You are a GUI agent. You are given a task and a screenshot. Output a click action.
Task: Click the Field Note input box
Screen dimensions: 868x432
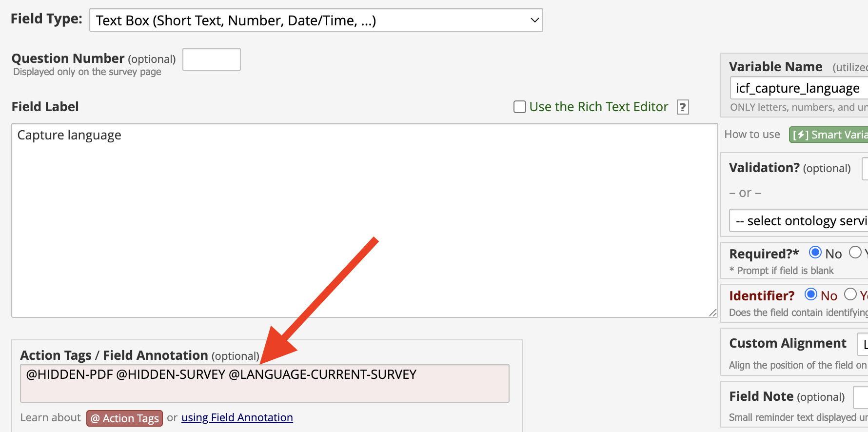click(861, 397)
